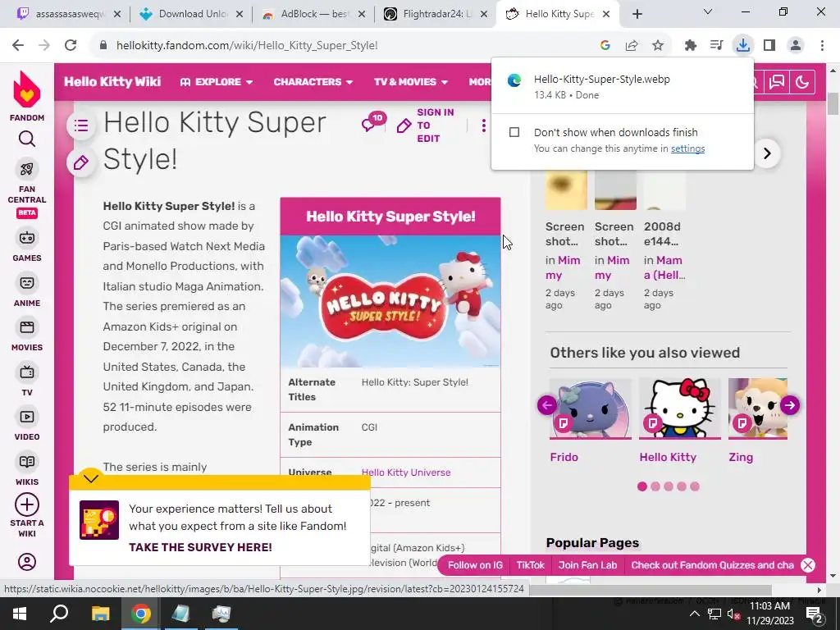The height and width of the screenshot is (630, 840).
Task: Open the downloads settings link
Action: click(688, 148)
